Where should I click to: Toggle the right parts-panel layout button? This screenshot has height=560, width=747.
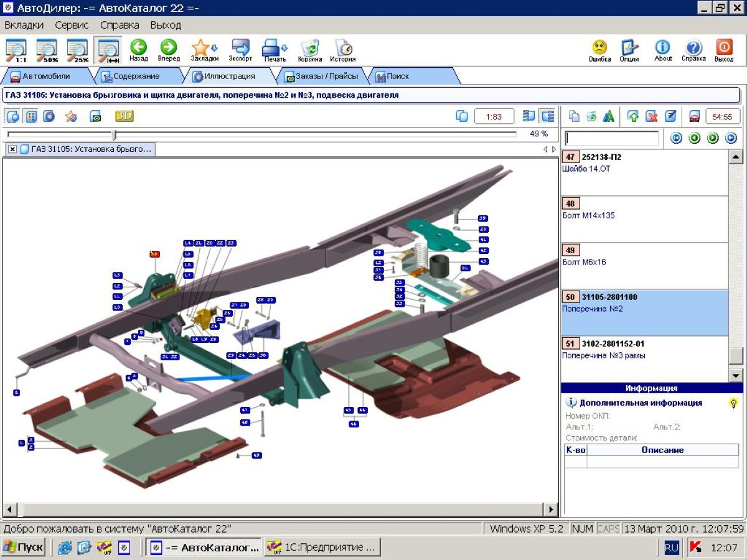click(547, 116)
